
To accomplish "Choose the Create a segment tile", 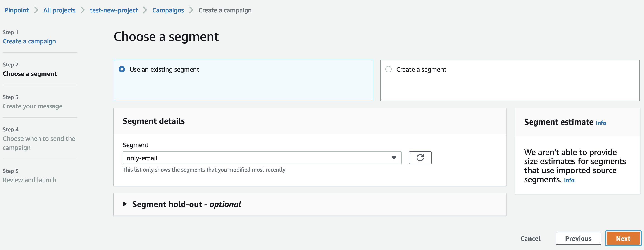I will (510, 80).
